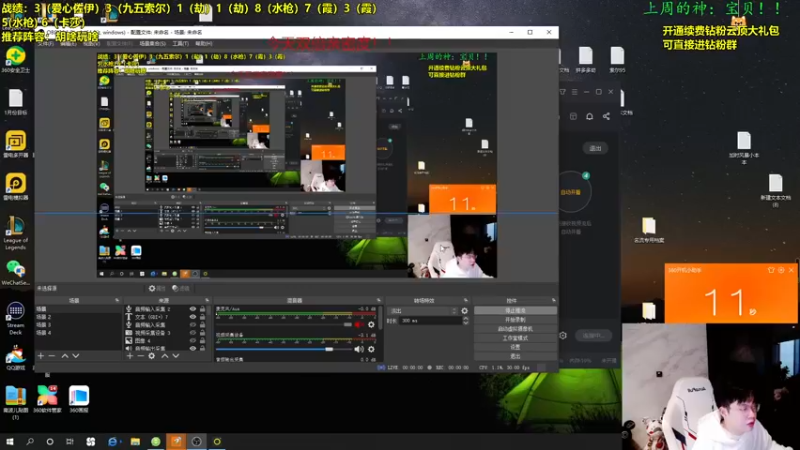Click duration stepper arrows for 300 ms
800x450 pixels.
tap(465, 320)
